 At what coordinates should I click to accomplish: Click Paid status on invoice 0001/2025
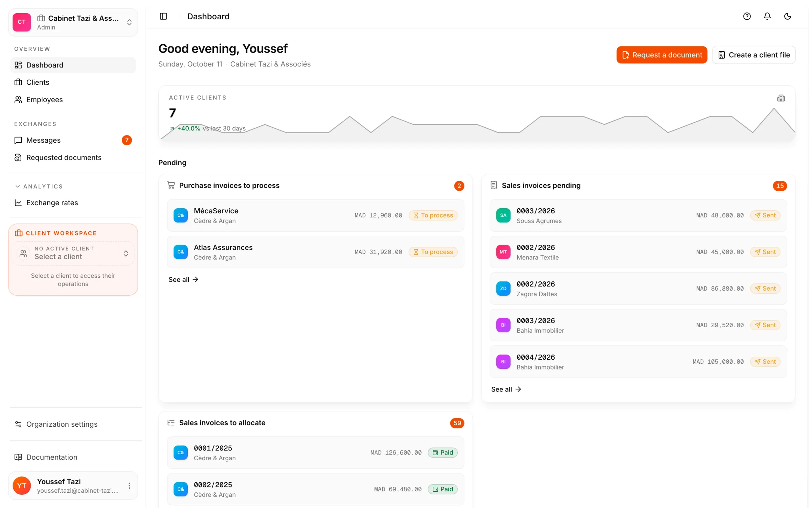(443, 453)
